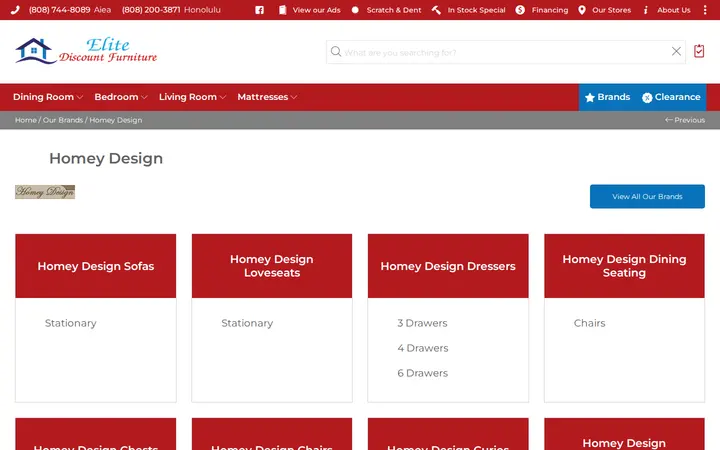This screenshot has height=450, width=720.
Task: Open the Homey Design Chests card header
Action: point(96,434)
